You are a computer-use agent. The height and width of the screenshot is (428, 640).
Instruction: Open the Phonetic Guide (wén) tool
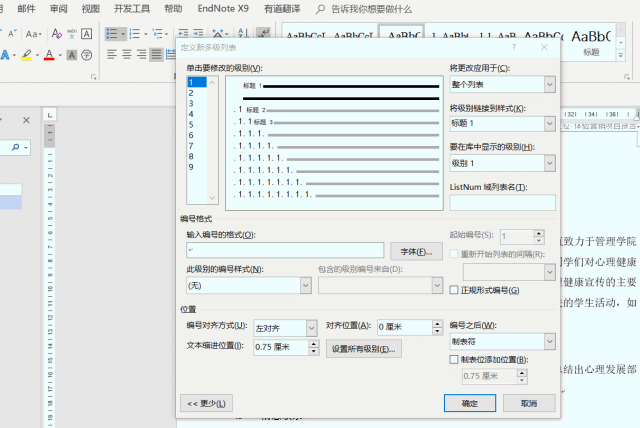tap(72, 34)
